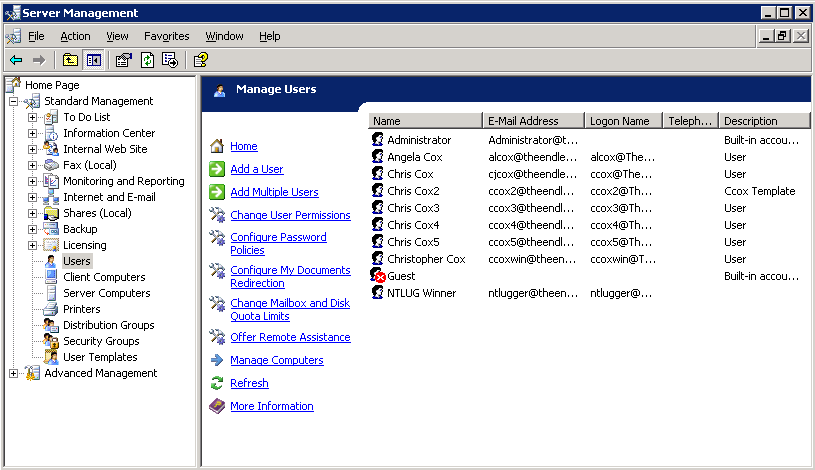Open the Properties toolbar icon
This screenshot has height=470, width=815.
pyautogui.click(x=124, y=60)
